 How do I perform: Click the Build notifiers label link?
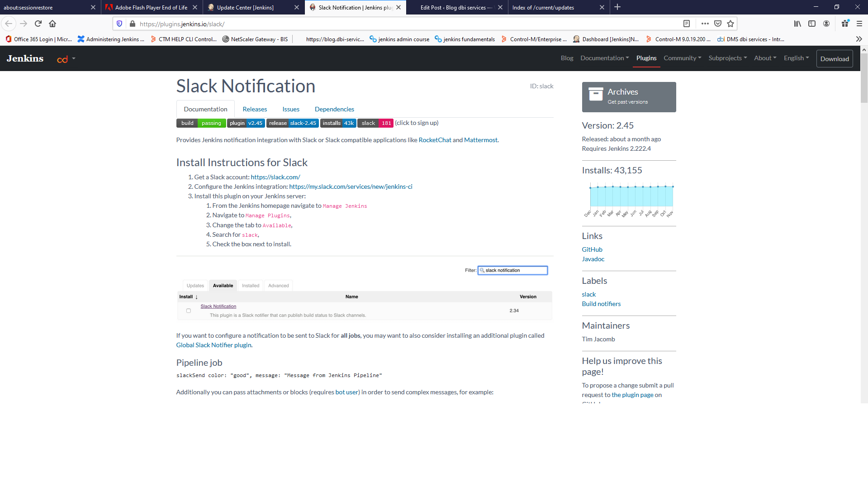601,304
